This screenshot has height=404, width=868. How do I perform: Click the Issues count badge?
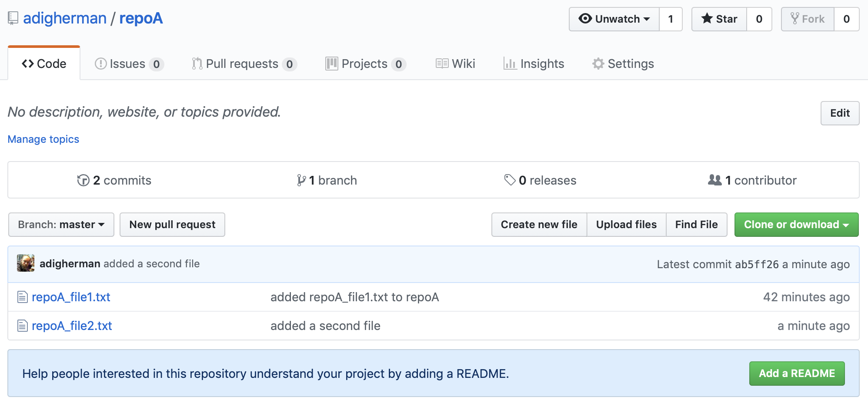click(x=156, y=64)
